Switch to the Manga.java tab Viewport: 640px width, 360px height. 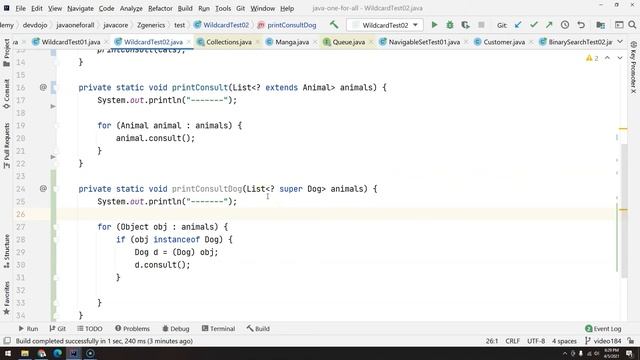[x=292, y=42]
